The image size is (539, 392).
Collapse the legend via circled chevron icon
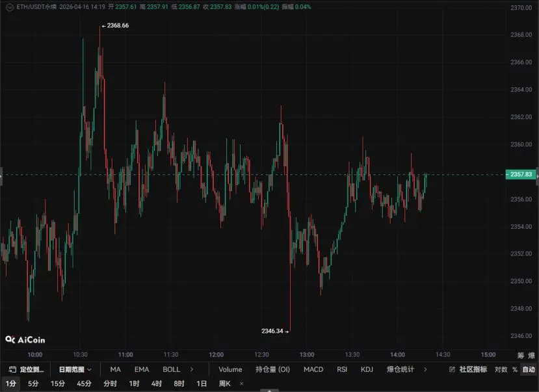point(10,7)
